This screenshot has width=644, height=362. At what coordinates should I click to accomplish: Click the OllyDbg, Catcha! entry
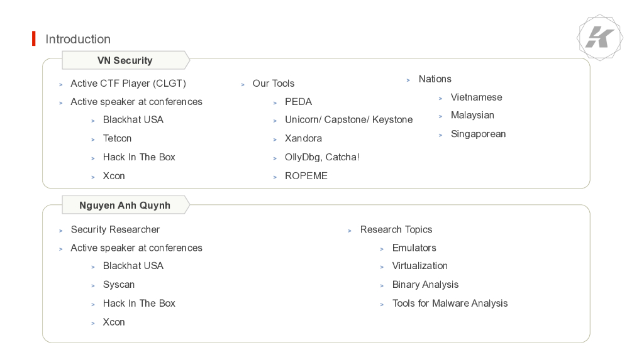322,157
